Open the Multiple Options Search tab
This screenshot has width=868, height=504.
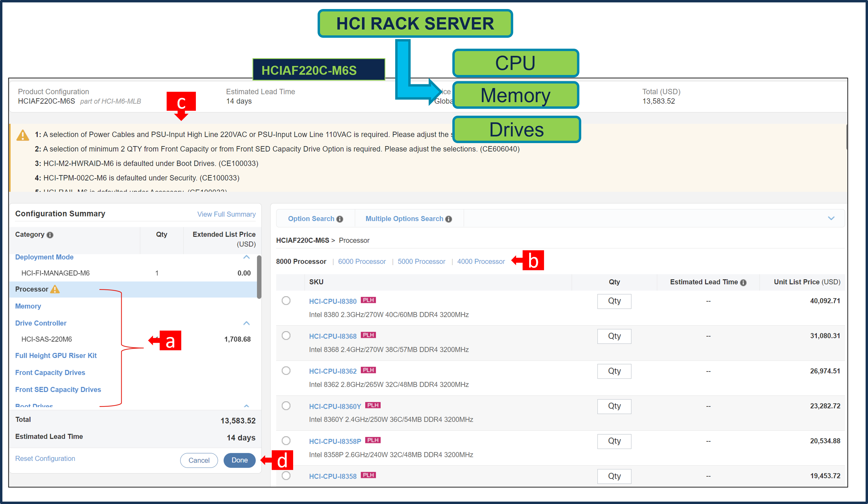click(x=404, y=219)
